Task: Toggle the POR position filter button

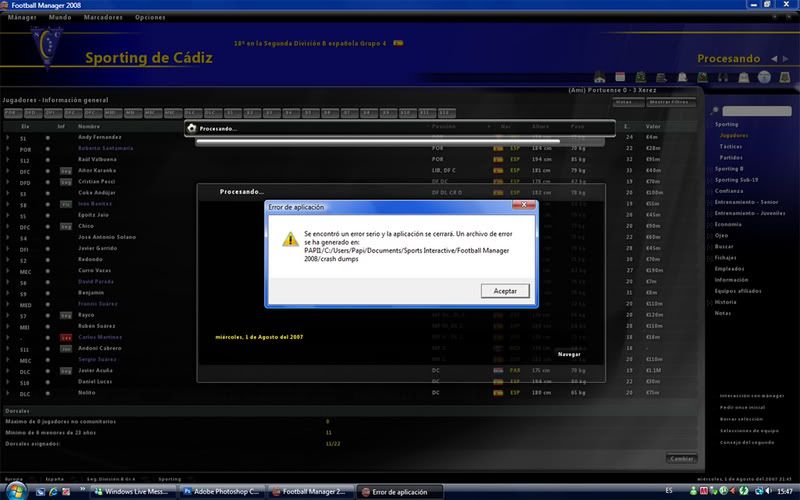Action: pos(13,113)
